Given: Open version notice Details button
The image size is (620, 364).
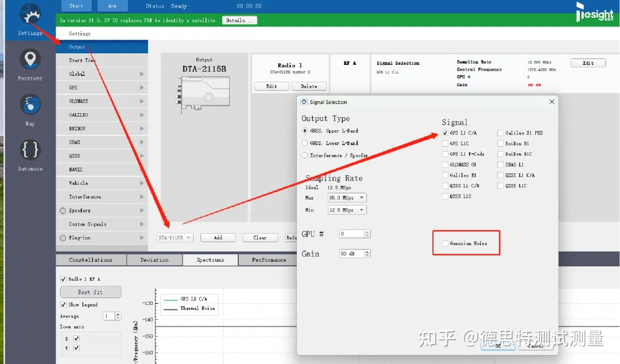Looking at the screenshot, I should tap(239, 20).
